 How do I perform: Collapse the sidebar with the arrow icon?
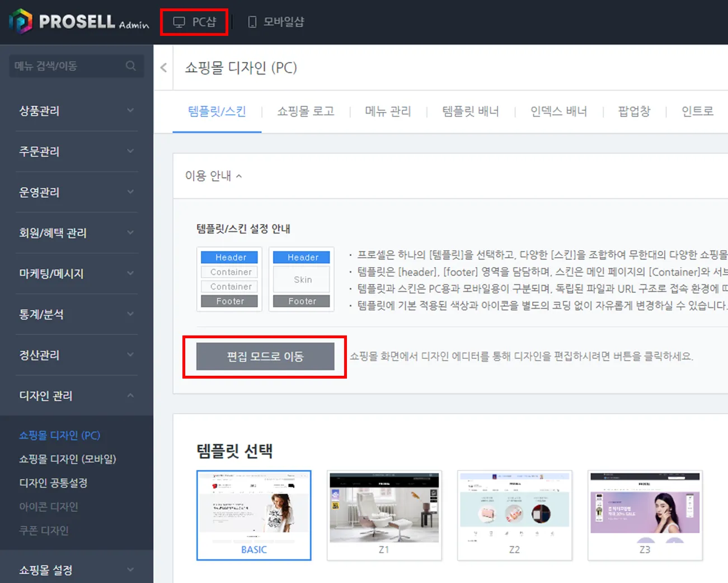(x=163, y=68)
